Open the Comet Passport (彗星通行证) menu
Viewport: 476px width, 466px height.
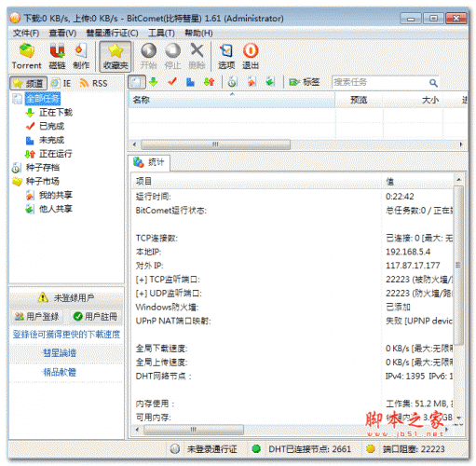pos(112,33)
